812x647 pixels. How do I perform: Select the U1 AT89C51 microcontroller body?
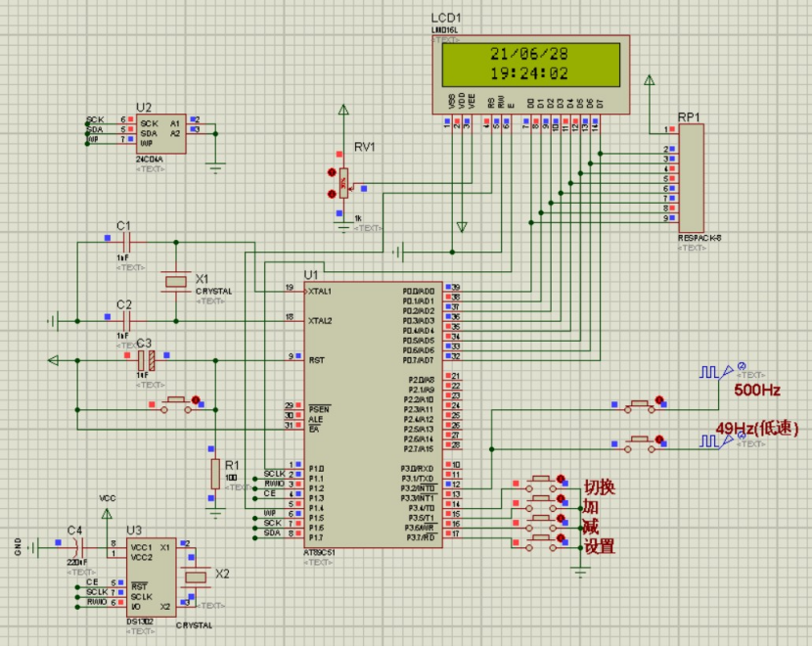373,414
